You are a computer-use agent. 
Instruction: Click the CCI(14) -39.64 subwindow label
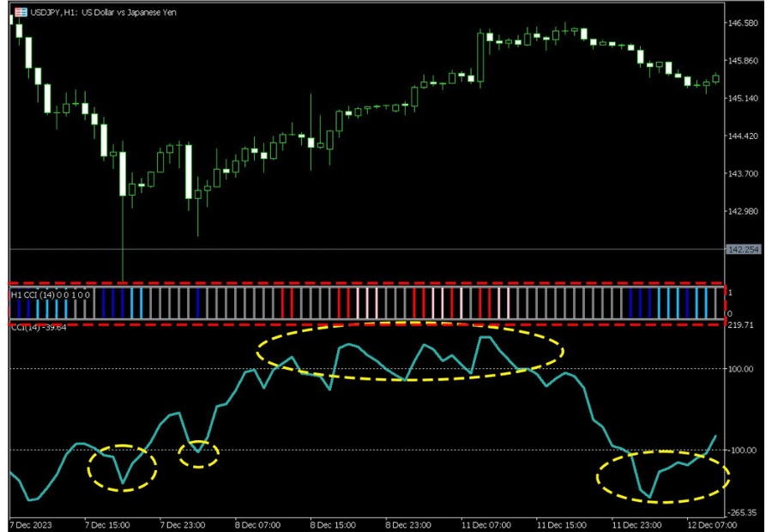38,327
